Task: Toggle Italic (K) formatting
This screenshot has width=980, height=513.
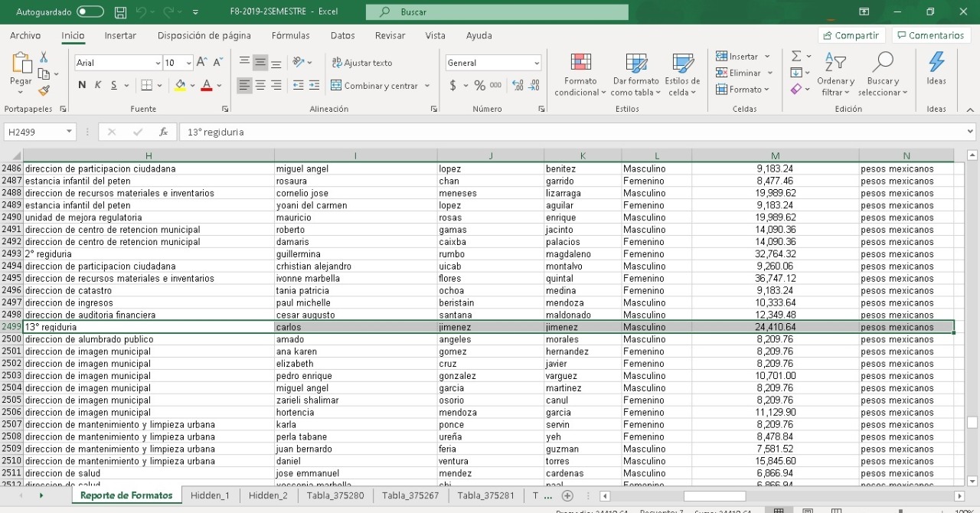Action: coord(98,85)
